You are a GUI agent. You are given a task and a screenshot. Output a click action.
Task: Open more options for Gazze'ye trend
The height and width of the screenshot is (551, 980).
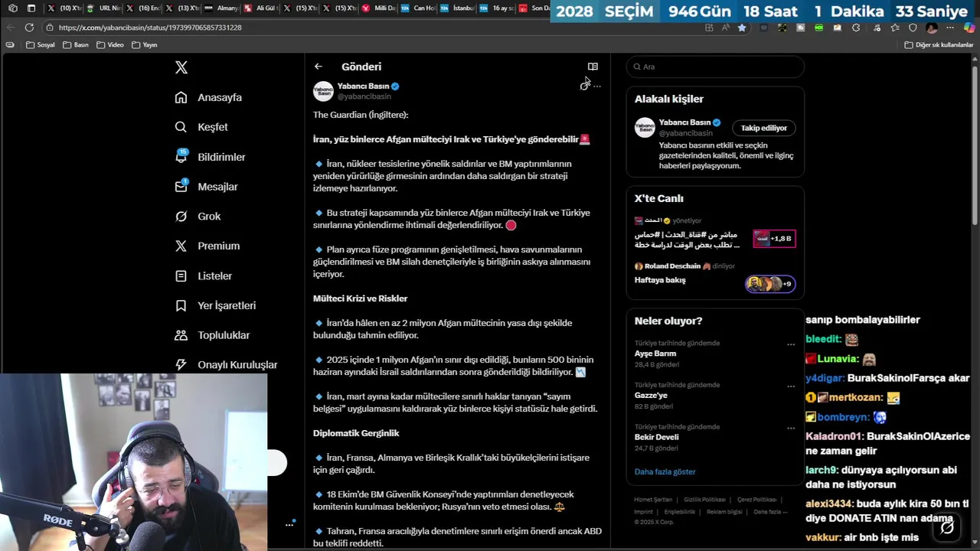(791, 386)
